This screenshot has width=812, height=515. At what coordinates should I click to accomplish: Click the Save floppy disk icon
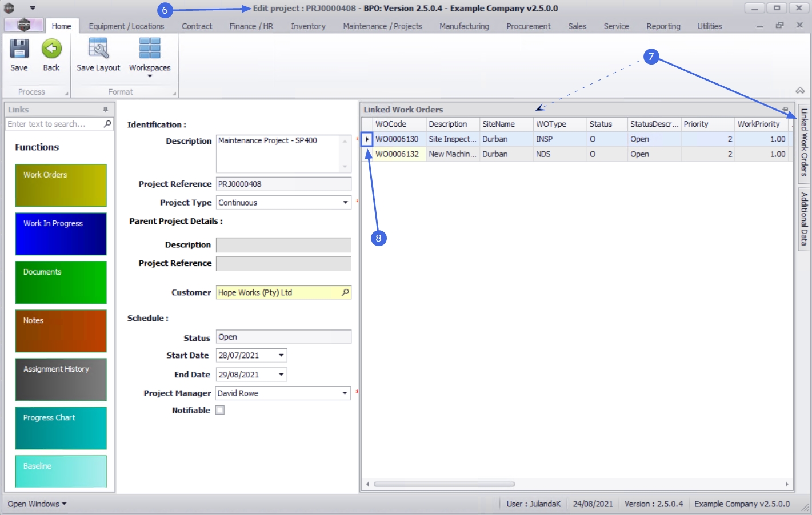pyautogui.click(x=19, y=49)
